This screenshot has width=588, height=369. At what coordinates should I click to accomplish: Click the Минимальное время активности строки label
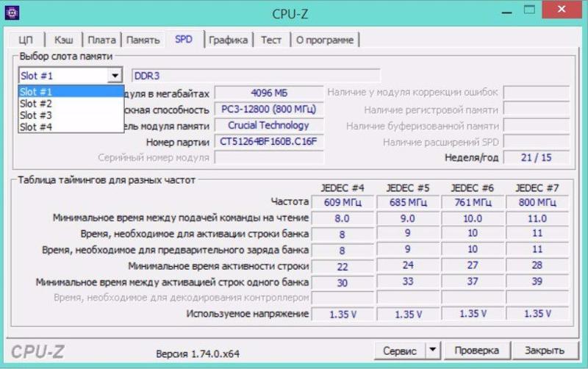point(218,266)
